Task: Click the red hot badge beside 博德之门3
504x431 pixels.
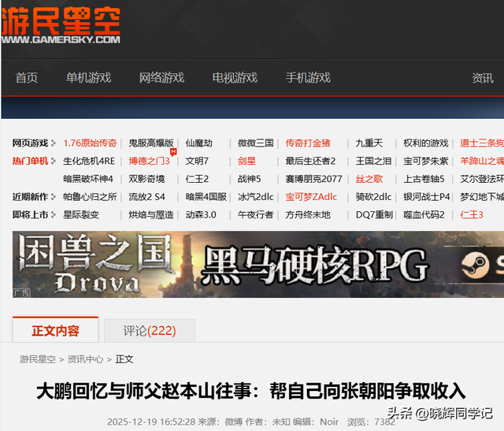Action: point(173,151)
